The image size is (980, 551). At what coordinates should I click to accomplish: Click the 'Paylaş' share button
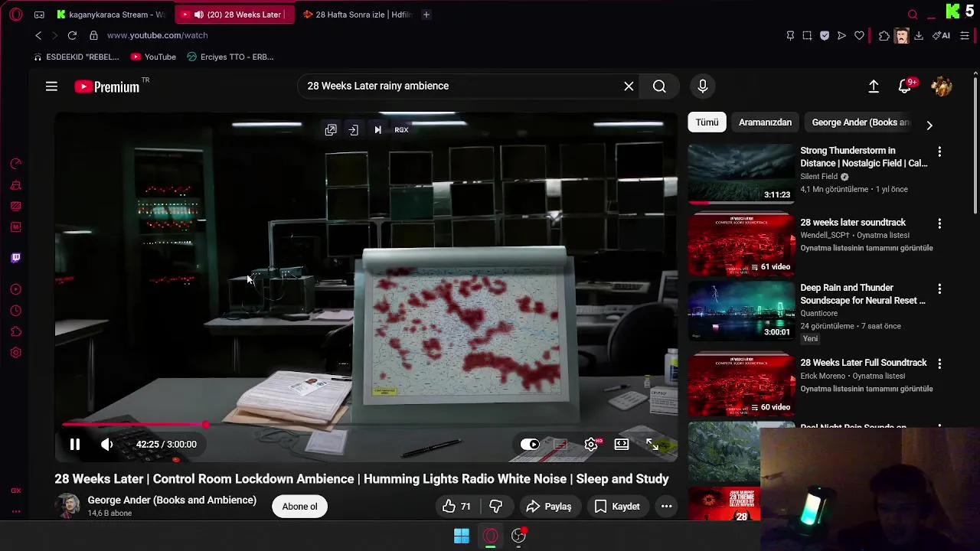click(x=549, y=507)
